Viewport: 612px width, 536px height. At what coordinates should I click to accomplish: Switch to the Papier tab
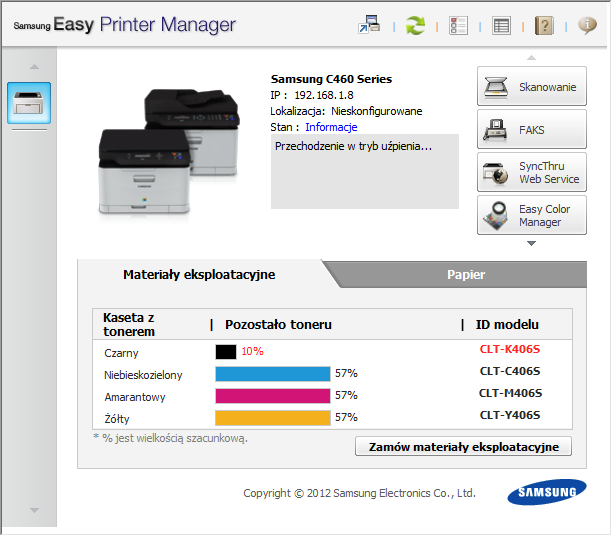[466, 274]
